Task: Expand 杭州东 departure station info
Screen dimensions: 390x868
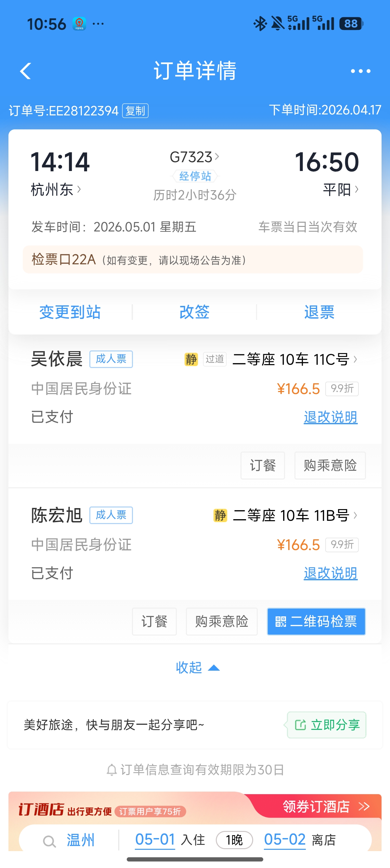Action: (x=56, y=190)
